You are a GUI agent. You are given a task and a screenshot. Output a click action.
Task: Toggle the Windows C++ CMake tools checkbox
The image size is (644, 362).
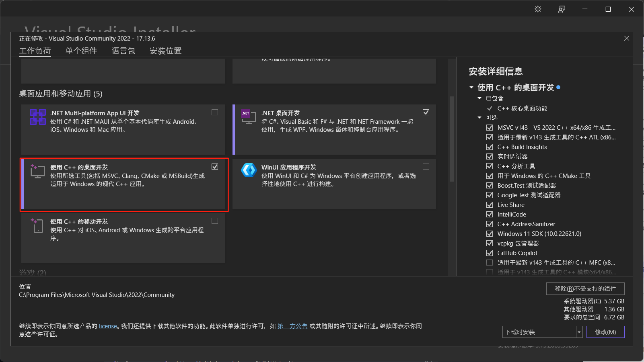pos(490,176)
